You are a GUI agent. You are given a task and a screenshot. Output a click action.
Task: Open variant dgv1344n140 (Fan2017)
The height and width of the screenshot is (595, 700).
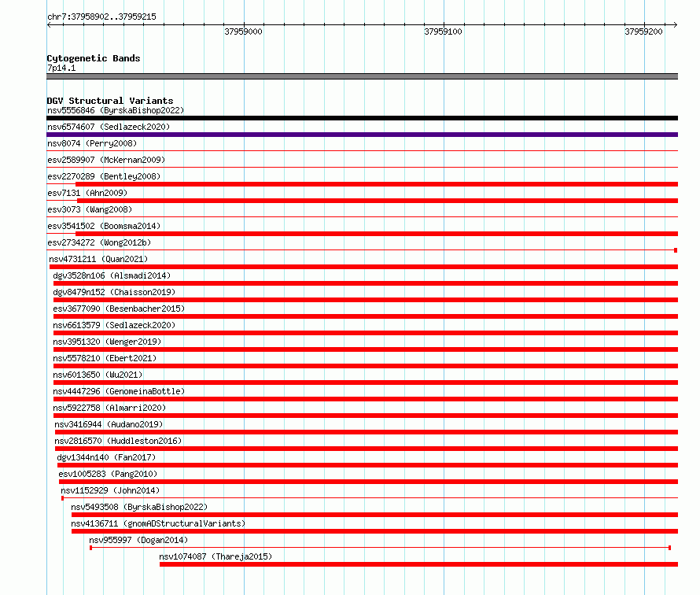pyautogui.click(x=106, y=457)
